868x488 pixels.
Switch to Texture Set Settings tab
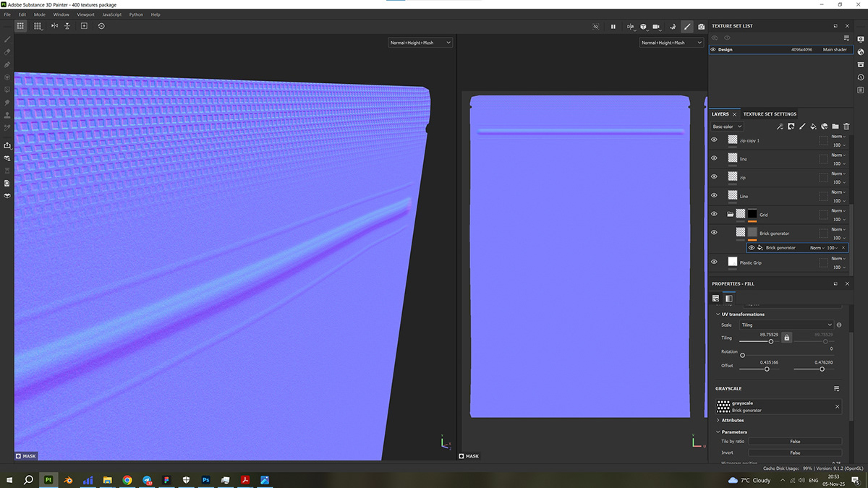[770, 114]
